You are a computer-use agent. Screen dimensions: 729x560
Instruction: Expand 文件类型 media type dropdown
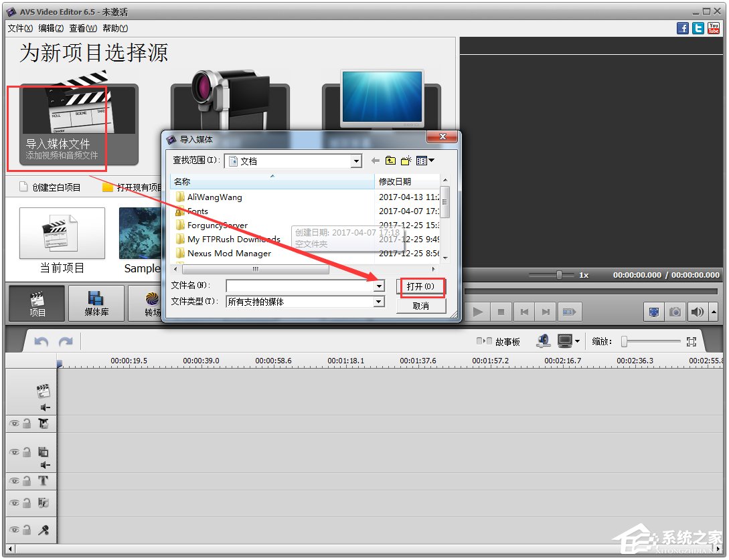[380, 302]
